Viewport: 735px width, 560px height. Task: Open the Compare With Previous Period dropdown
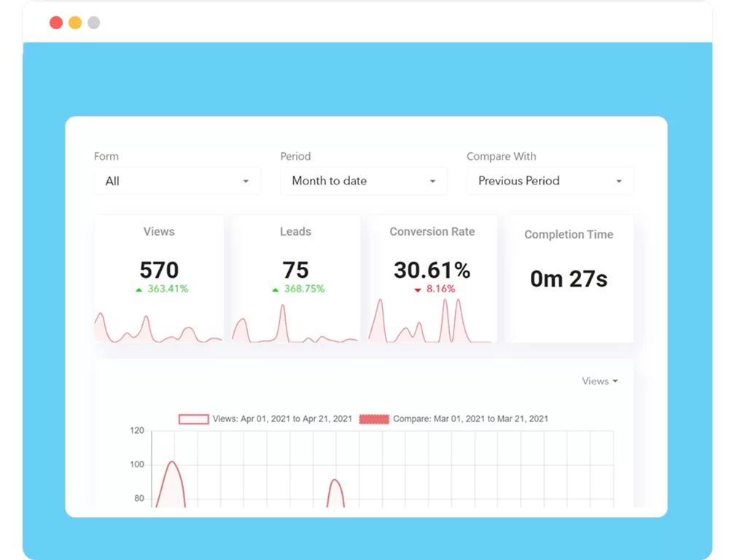550,181
